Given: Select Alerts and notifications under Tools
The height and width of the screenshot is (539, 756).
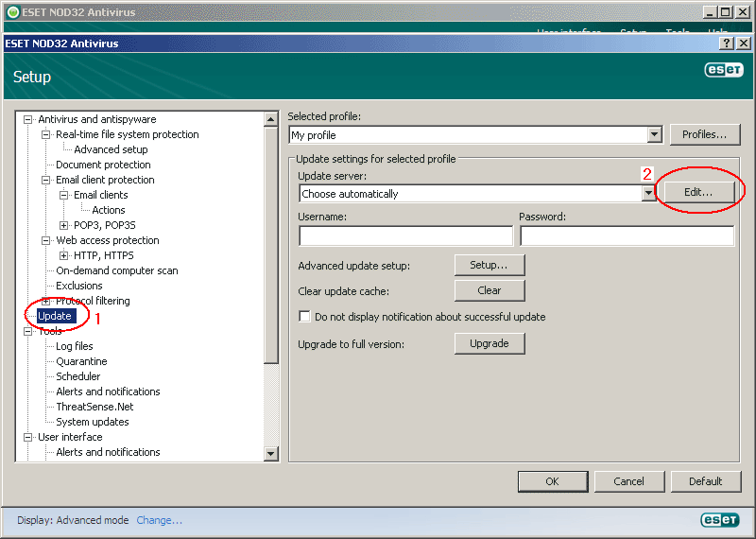Looking at the screenshot, I should (108, 391).
